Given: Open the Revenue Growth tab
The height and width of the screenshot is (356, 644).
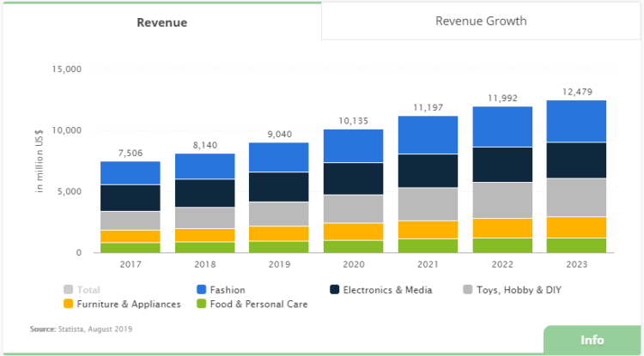Looking at the screenshot, I should pyautogui.click(x=481, y=21).
